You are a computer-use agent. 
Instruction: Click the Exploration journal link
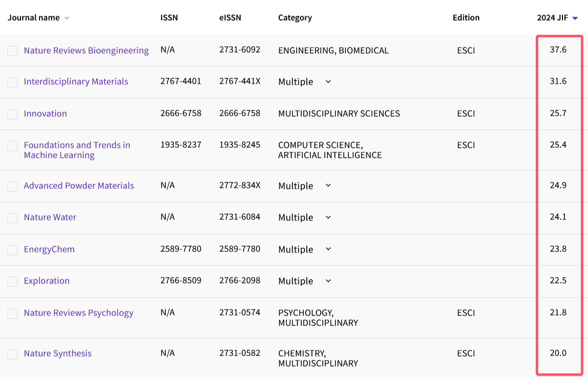point(47,281)
